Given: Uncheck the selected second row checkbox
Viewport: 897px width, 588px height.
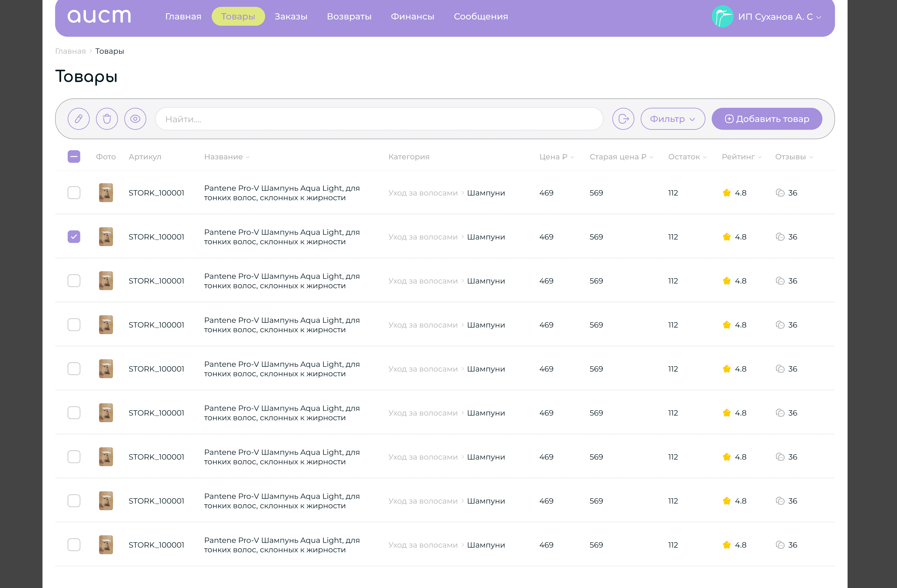Looking at the screenshot, I should click(x=74, y=237).
